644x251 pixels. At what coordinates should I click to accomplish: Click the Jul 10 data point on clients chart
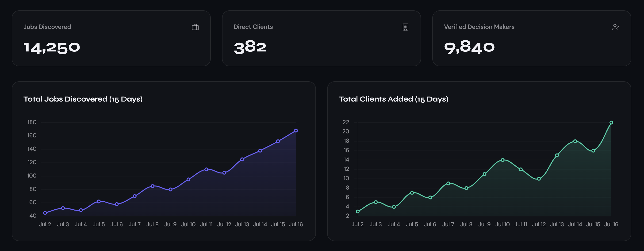502,160
